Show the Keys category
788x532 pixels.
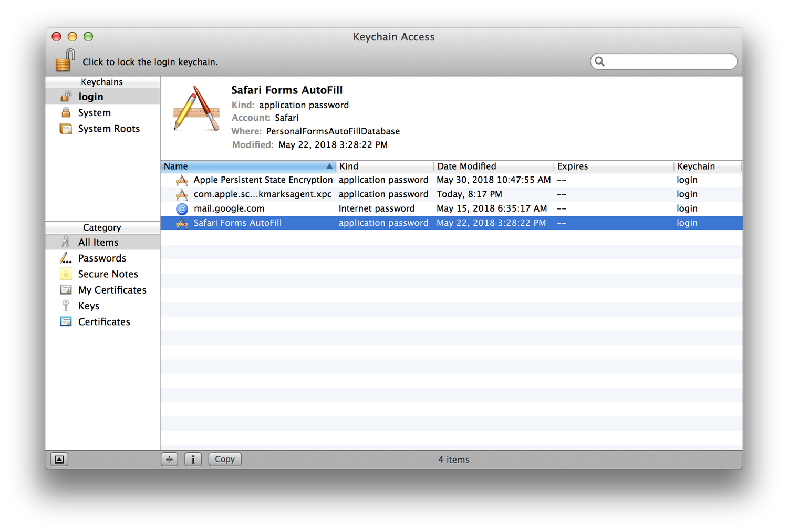[102, 306]
